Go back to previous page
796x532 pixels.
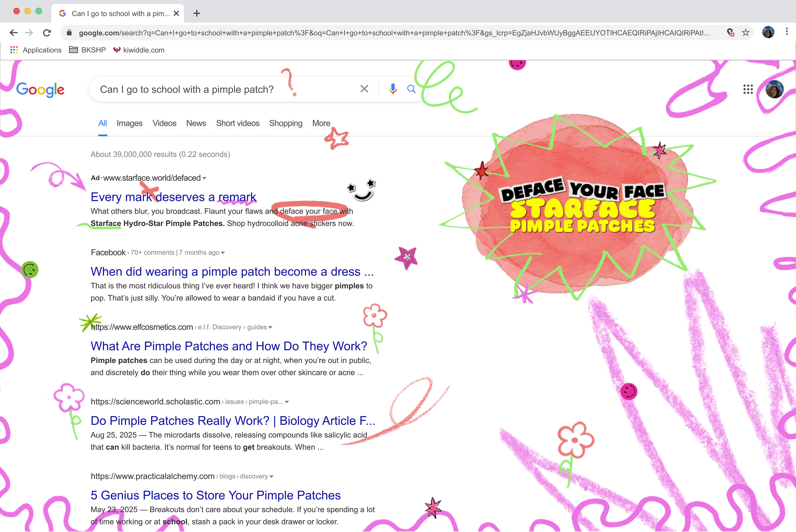pyautogui.click(x=14, y=33)
